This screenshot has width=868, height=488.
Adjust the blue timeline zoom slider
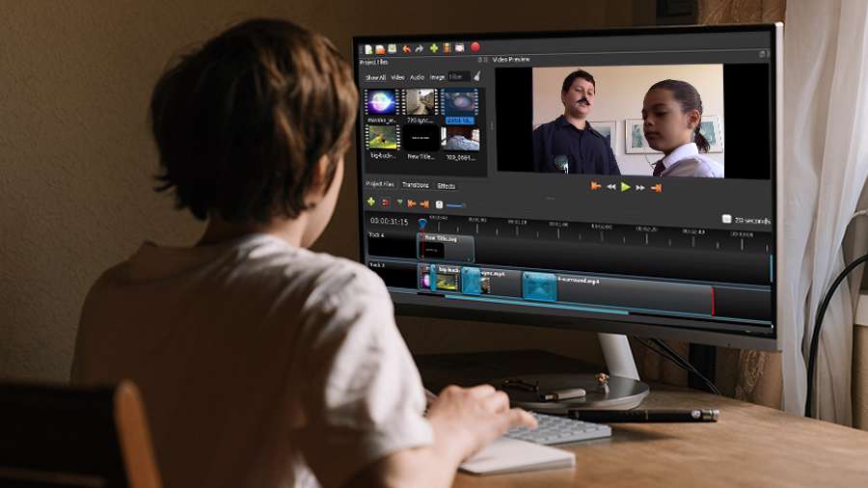coord(455,205)
